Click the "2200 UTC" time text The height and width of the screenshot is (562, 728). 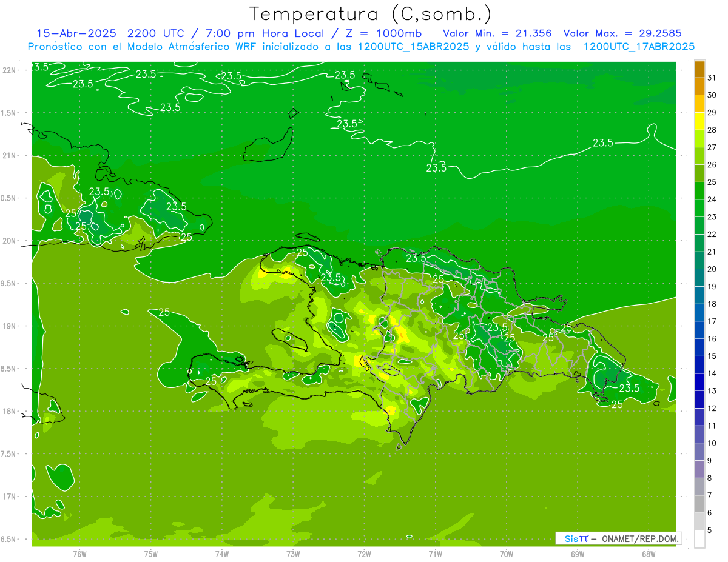click(157, 33)
